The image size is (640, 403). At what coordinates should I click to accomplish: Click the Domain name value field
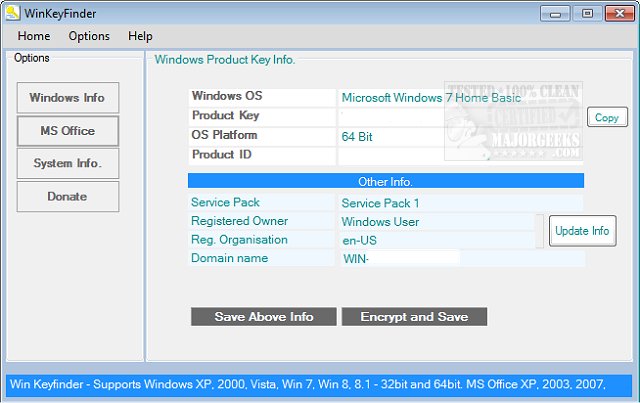click(x=400, y=259)
